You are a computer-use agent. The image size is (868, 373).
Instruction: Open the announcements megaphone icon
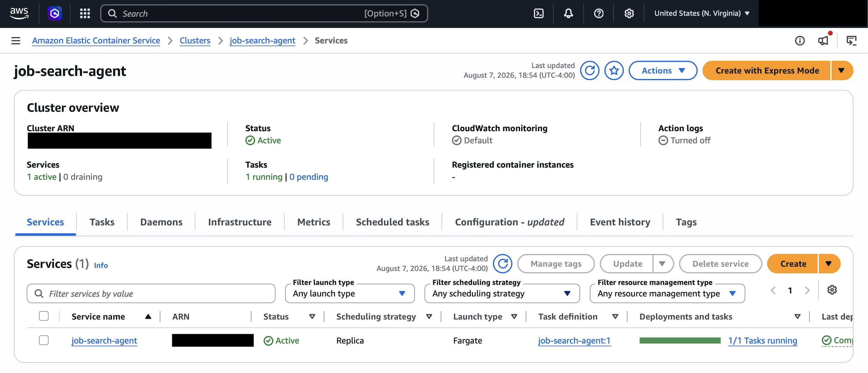pos(824,40)
